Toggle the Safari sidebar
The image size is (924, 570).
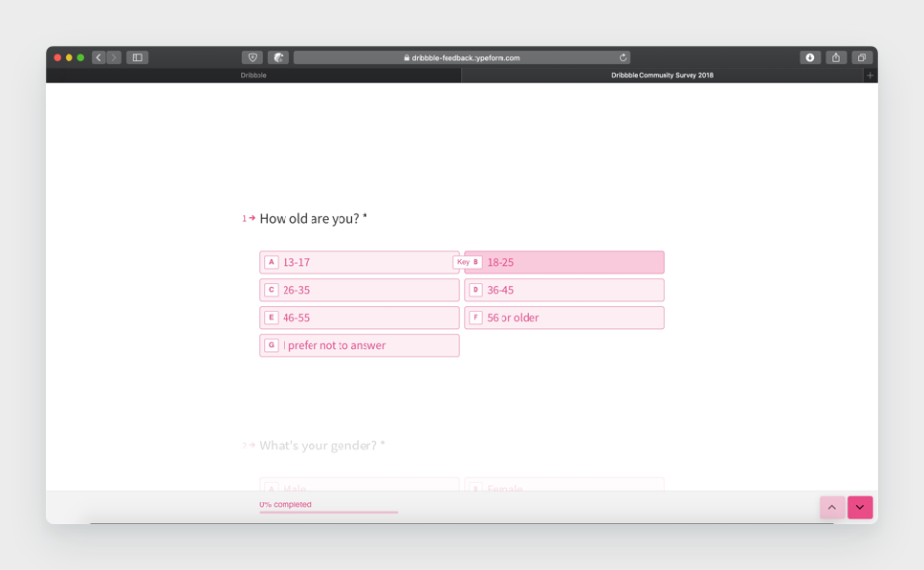coord(137,56)
